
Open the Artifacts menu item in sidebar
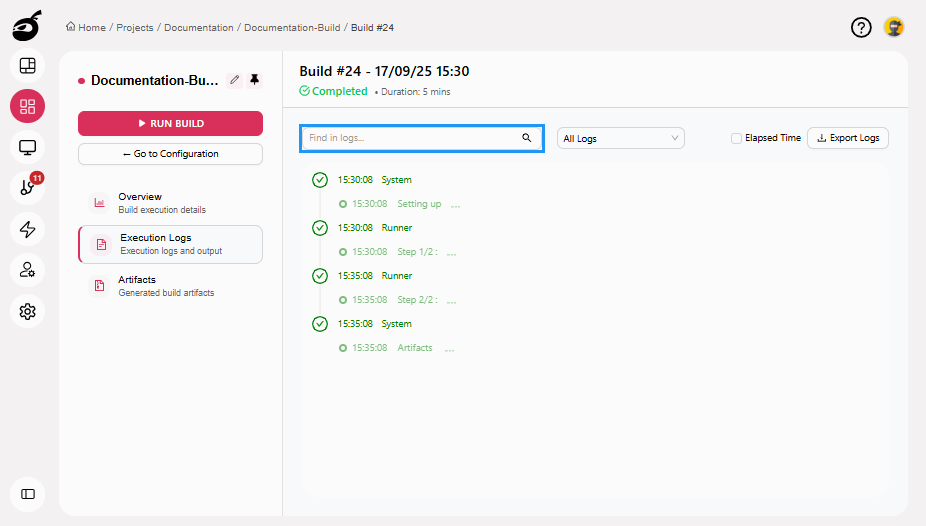coord(170,286)
